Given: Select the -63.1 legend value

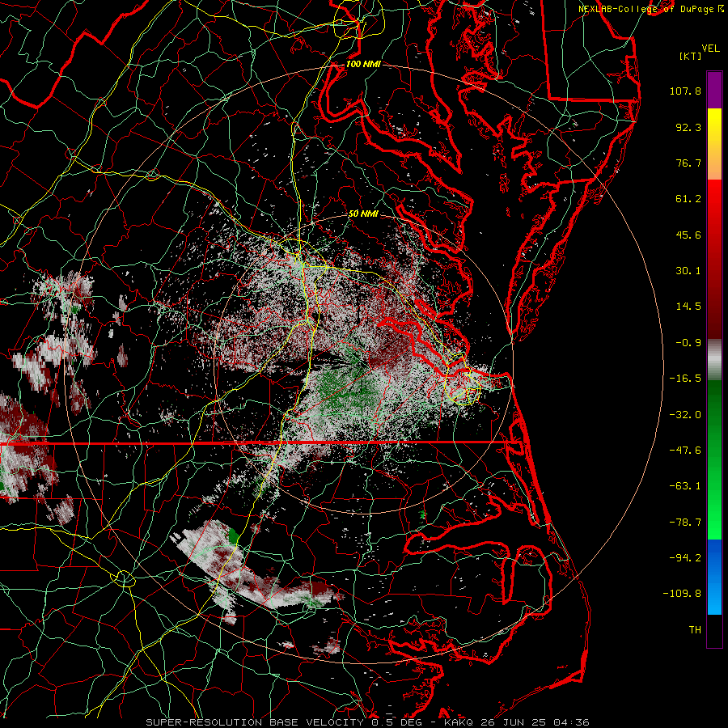Looking at the screenshot, I should point(685,486).
